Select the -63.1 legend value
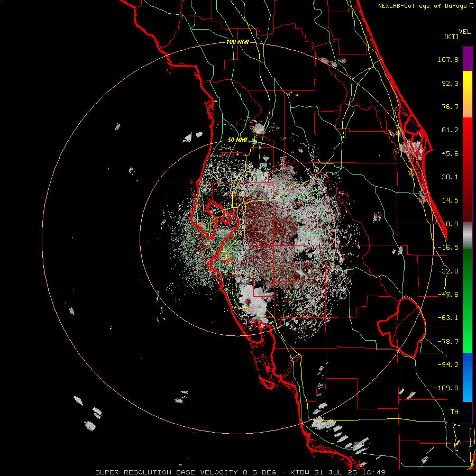The width and height of the screenshot is (476, 476). 448,318
